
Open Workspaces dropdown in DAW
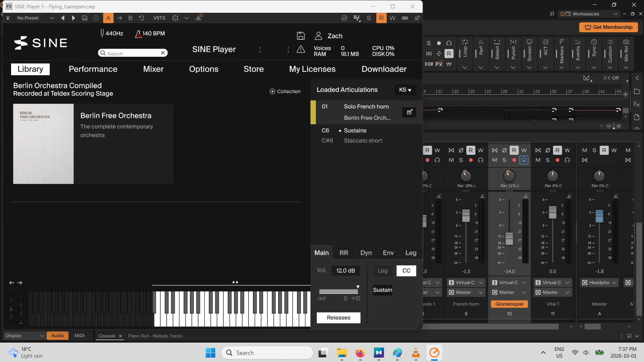click(589, 14)
